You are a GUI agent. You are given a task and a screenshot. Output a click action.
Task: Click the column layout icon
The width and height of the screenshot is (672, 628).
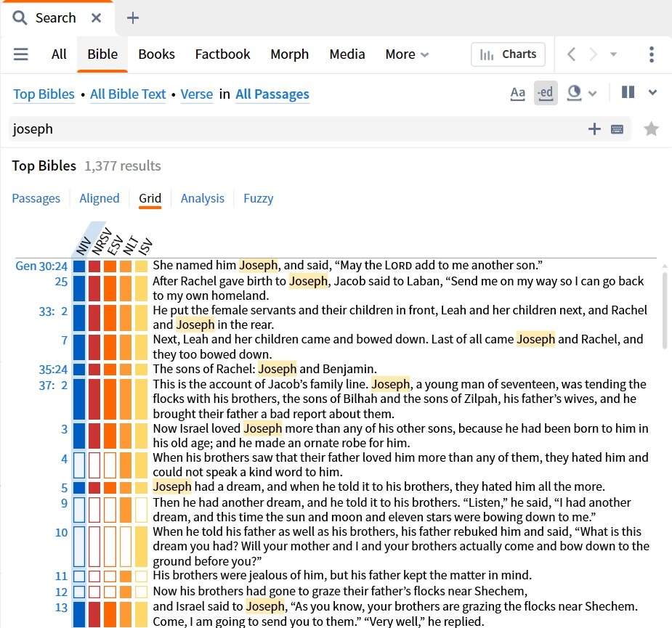point(628,92)
